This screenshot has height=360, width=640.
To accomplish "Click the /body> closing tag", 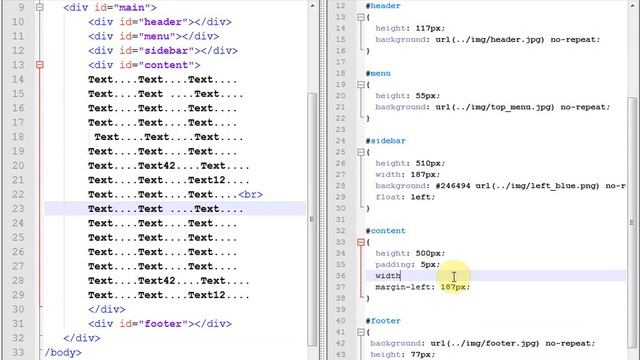I will 63,352.
